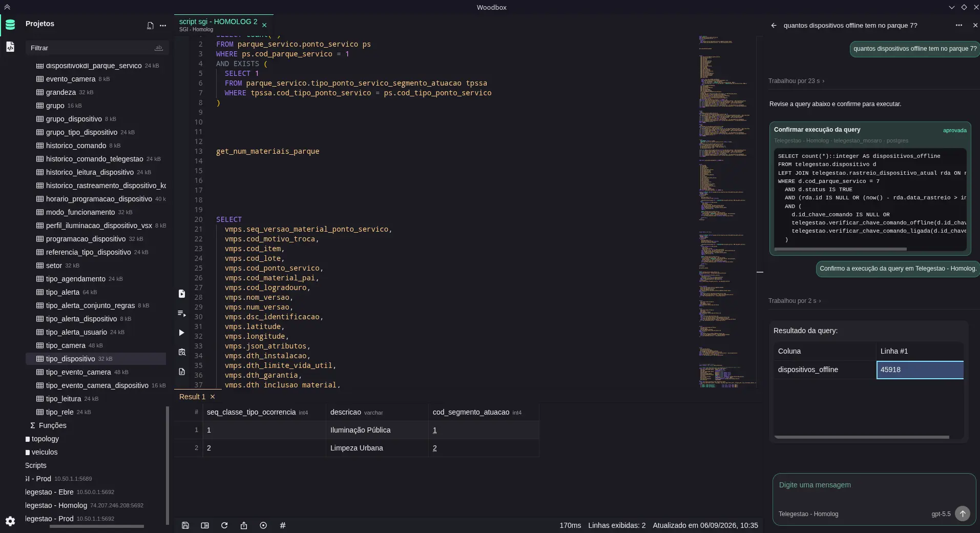Open the Scripts section in sidebar
This screenshot has height=533, width=980.
coord(36,465)
